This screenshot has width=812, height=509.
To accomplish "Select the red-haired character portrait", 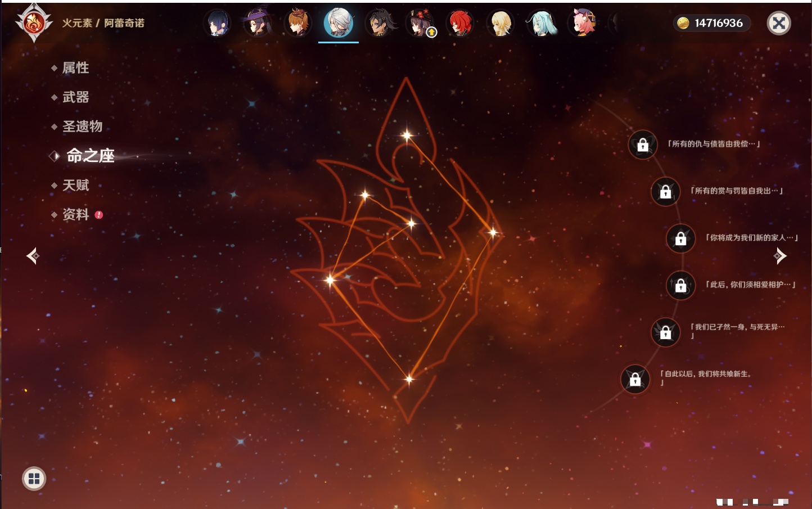I will (461, 23).
